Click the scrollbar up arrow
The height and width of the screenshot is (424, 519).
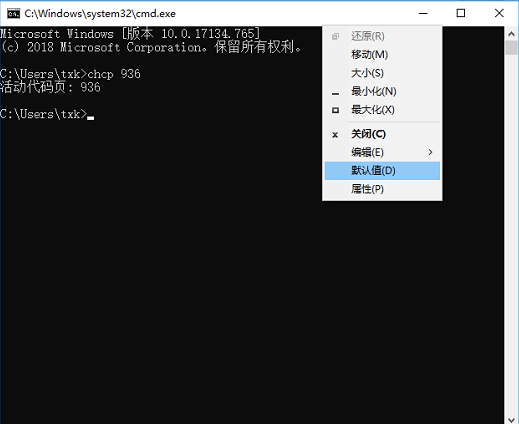point(511,33)
